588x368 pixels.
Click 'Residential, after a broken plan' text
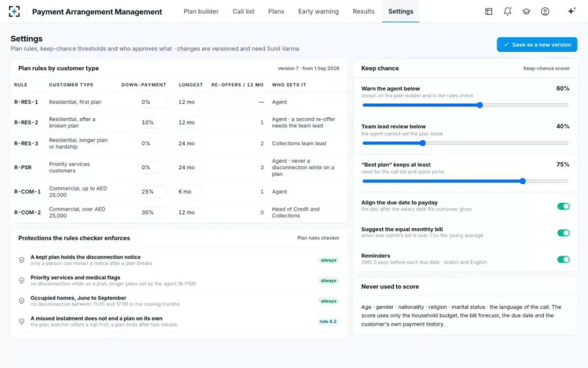pyautogui.click(x=72, y=123)
